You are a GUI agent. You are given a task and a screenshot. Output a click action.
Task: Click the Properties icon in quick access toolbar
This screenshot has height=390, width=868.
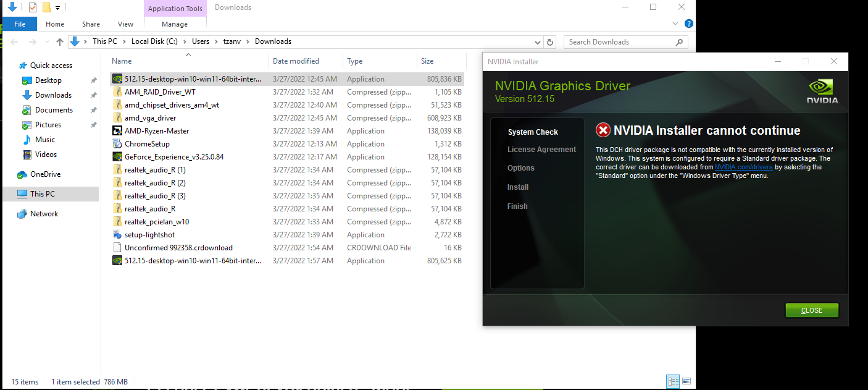(33, 7)
